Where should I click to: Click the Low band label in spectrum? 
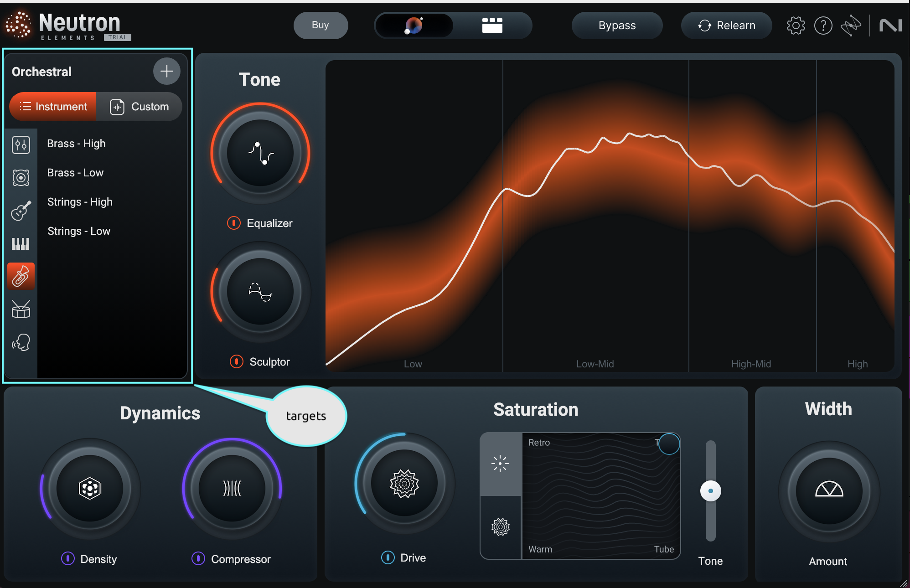click(413, 364)
